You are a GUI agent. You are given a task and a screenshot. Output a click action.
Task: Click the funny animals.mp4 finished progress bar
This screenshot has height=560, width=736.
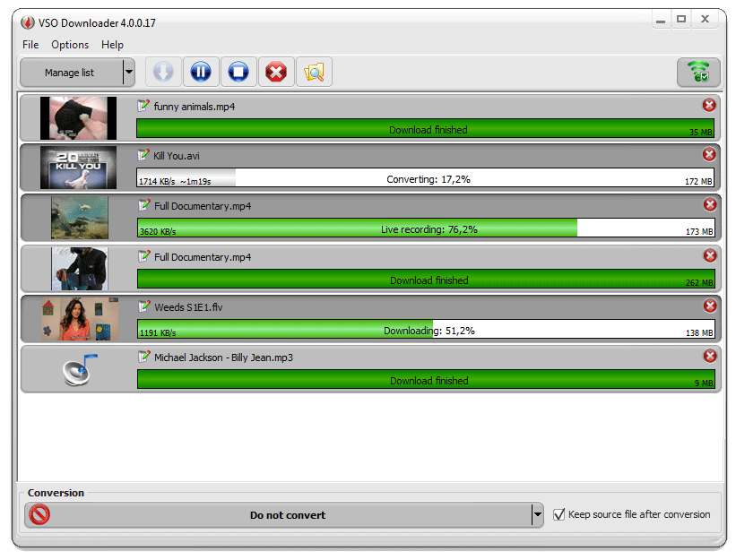click(x=425, y=128)
